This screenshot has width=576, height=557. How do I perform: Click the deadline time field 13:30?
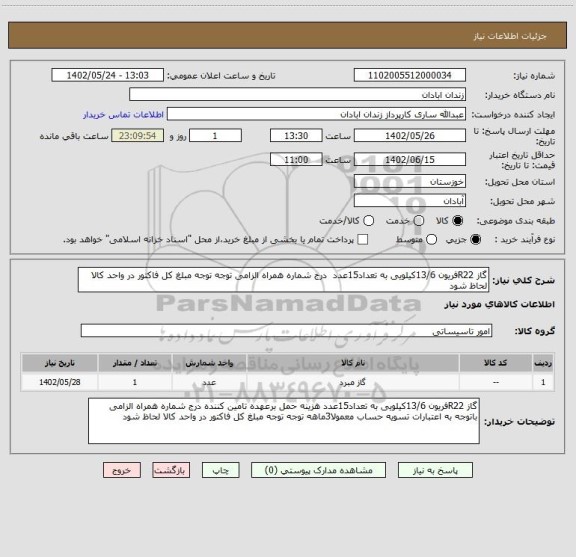[x=296, y=136]
